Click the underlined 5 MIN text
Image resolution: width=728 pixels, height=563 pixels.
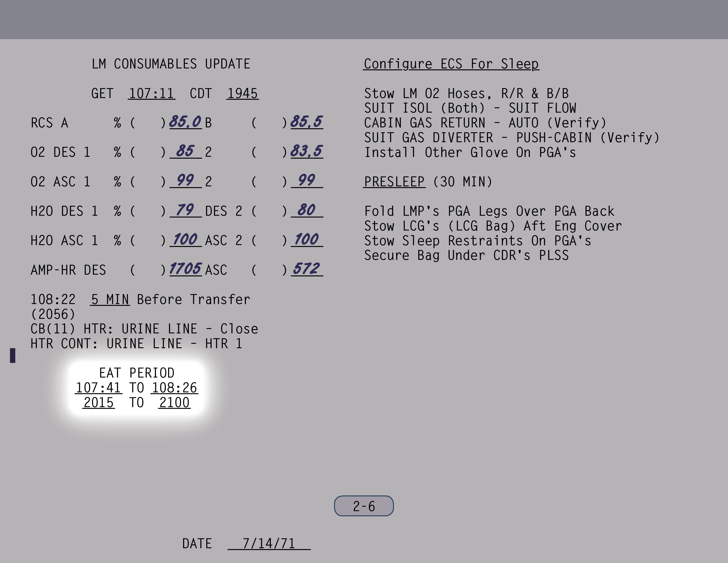tap(110, 300)
